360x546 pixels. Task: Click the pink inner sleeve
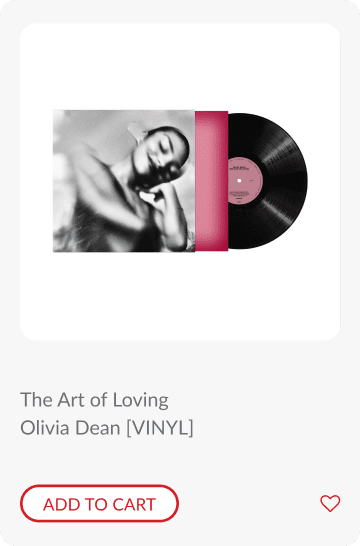pos(211,181)
